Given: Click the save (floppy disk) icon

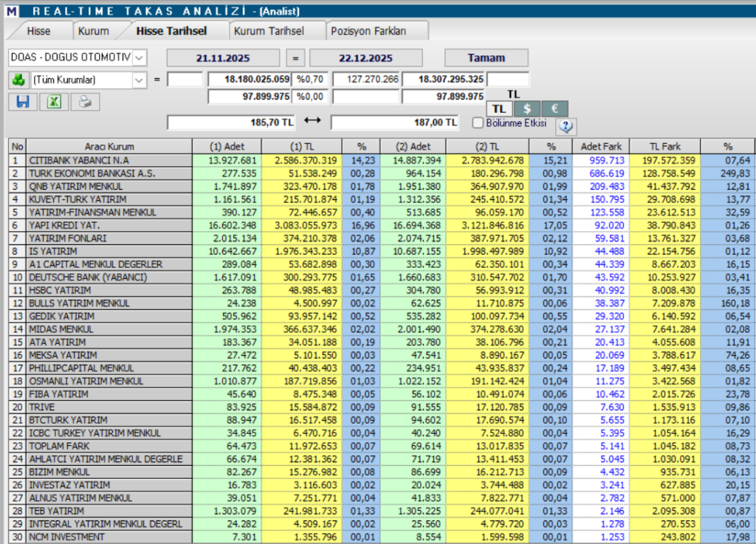Looking at the screenshot, I should point(22,103).
